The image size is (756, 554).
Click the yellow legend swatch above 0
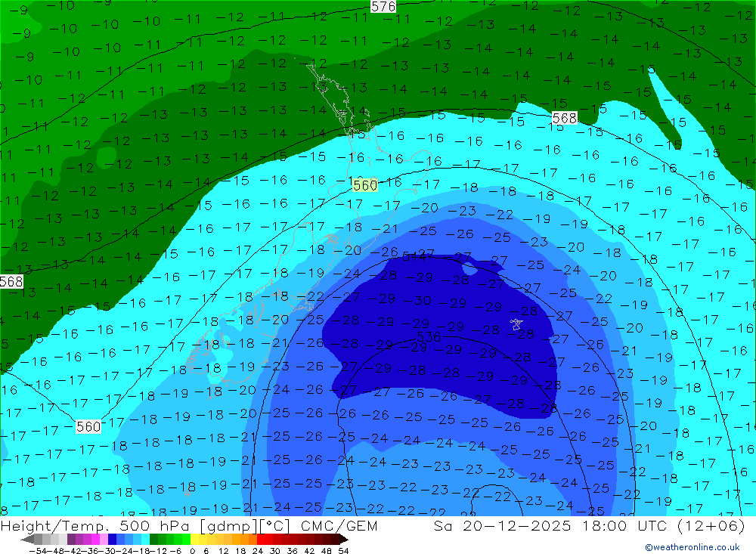pos(195,539)
